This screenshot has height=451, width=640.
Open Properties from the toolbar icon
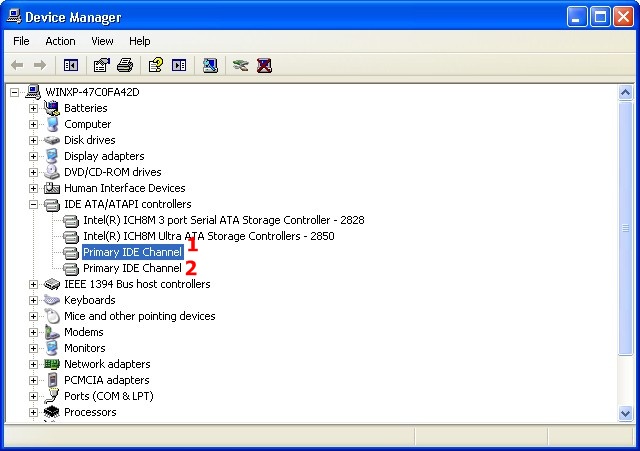point(102,65)
